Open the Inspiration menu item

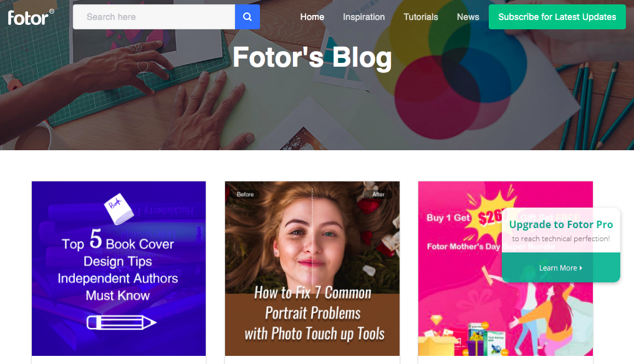click(364, 17)
